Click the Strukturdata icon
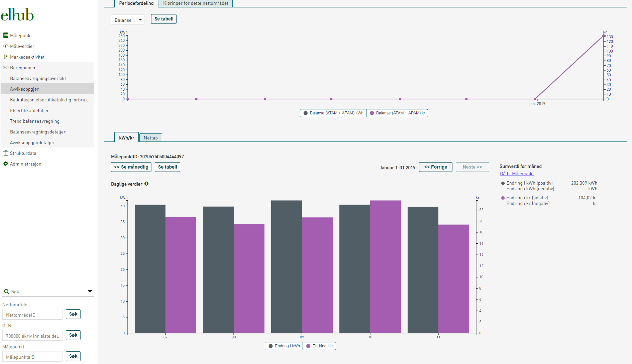The width and height of the screenshot is (632, 364). click(x=5, y=153)
